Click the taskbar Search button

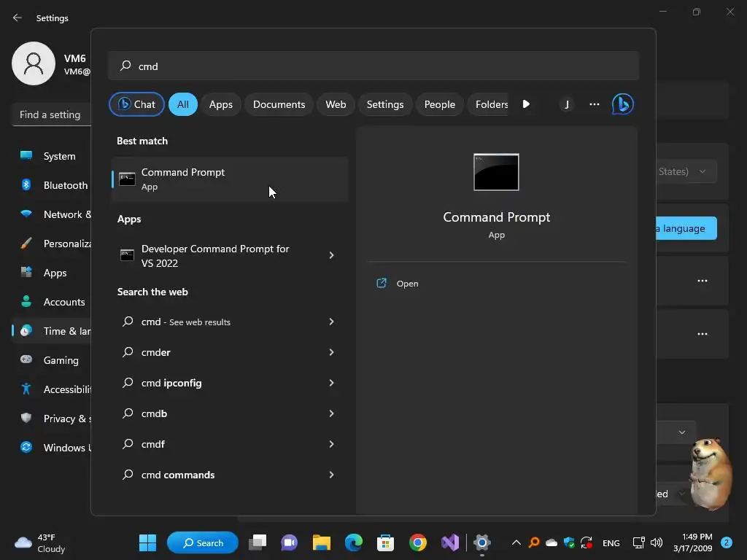(203, 542)
